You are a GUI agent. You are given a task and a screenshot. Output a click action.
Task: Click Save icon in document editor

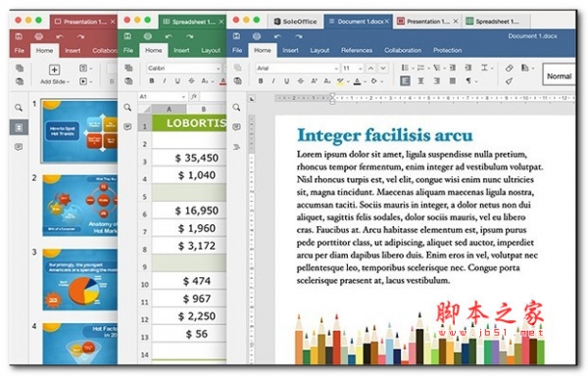tap(236, 36)
